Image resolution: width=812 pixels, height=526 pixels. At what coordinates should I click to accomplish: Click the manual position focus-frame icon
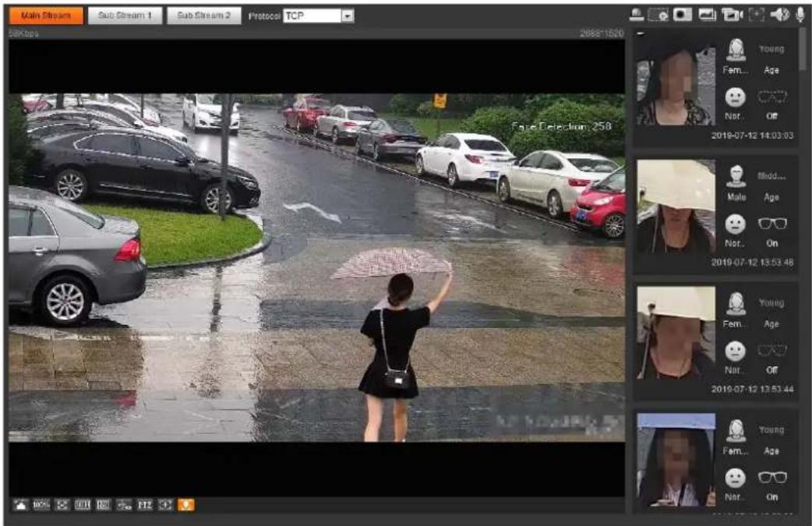[757, 15]
